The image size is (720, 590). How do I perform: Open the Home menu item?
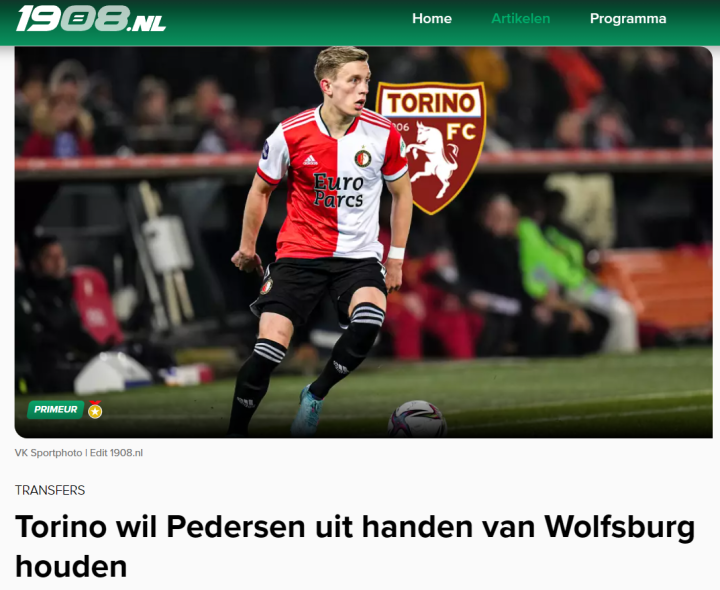tap(432, 18)
